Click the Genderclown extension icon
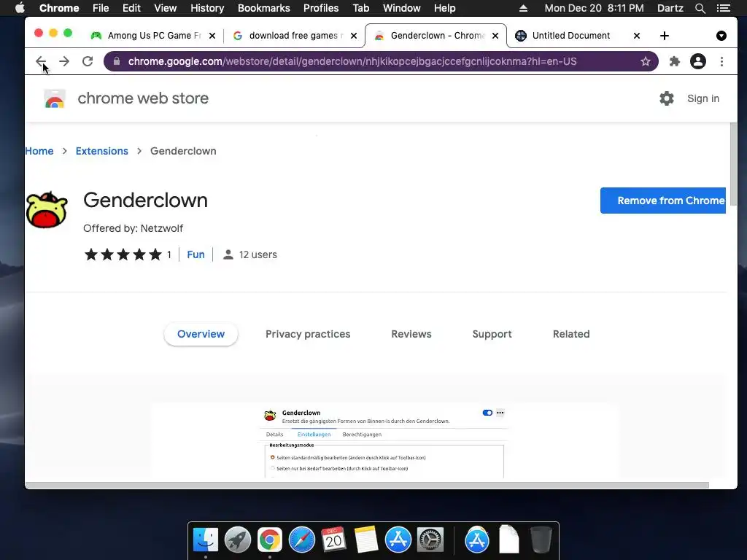747x560 pixels. 47,210
